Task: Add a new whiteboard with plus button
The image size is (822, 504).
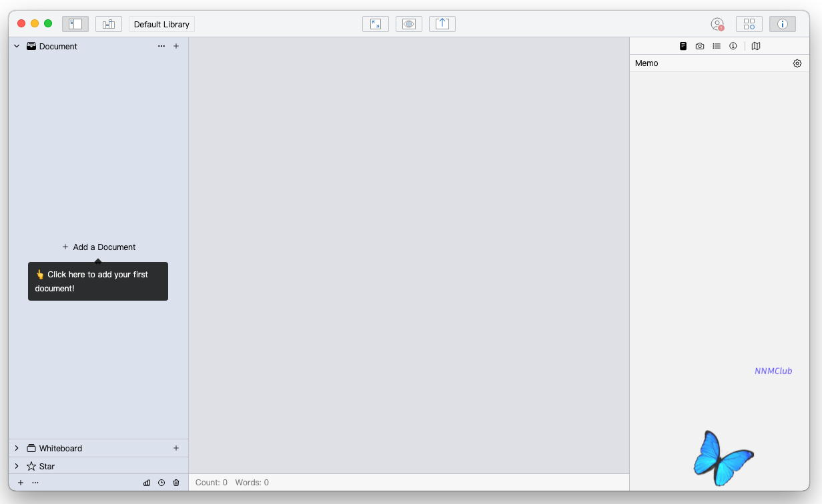Action: click(176, 448)
